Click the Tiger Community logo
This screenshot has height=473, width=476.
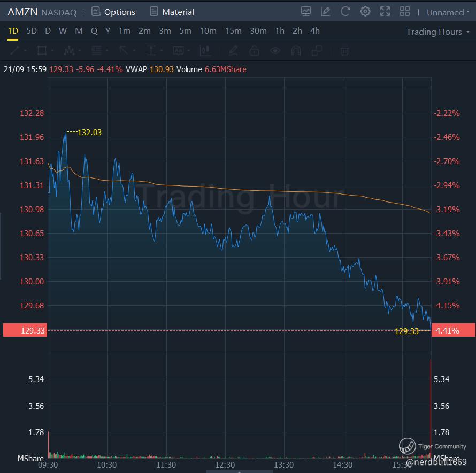[x=407, y=446]
